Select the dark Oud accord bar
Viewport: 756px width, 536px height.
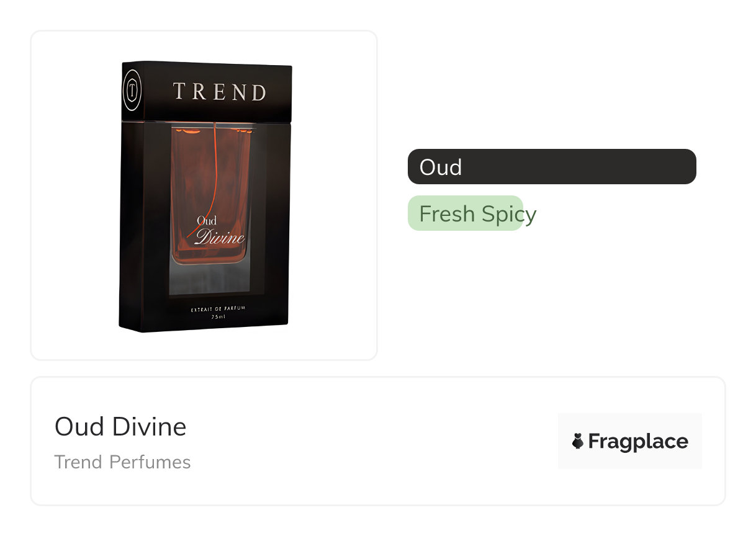(x=552, y=166)
